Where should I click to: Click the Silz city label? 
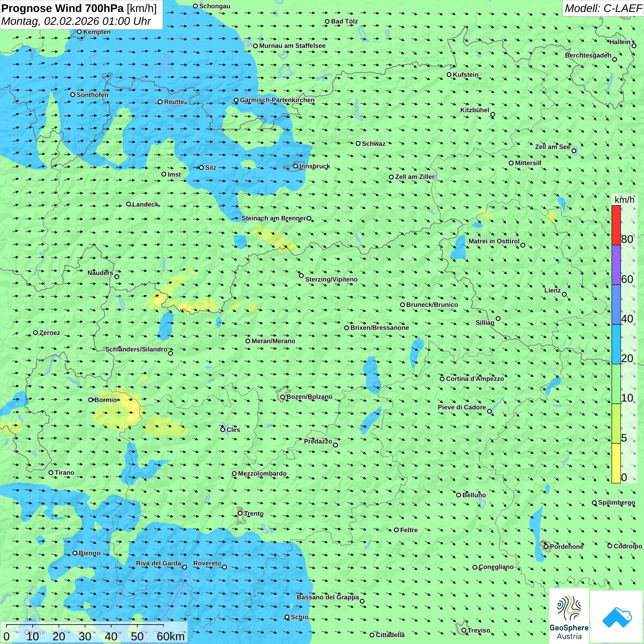(x=211, y=167)
